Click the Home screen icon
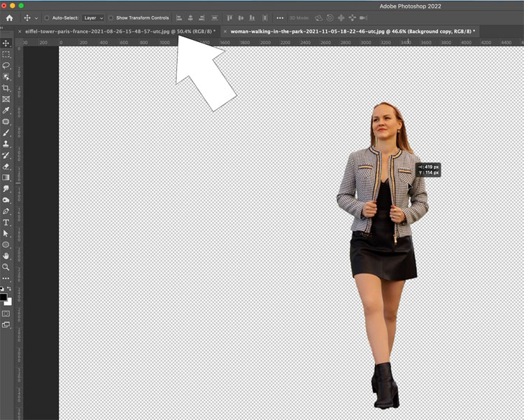The image size is (524, 420). point(9,18)
